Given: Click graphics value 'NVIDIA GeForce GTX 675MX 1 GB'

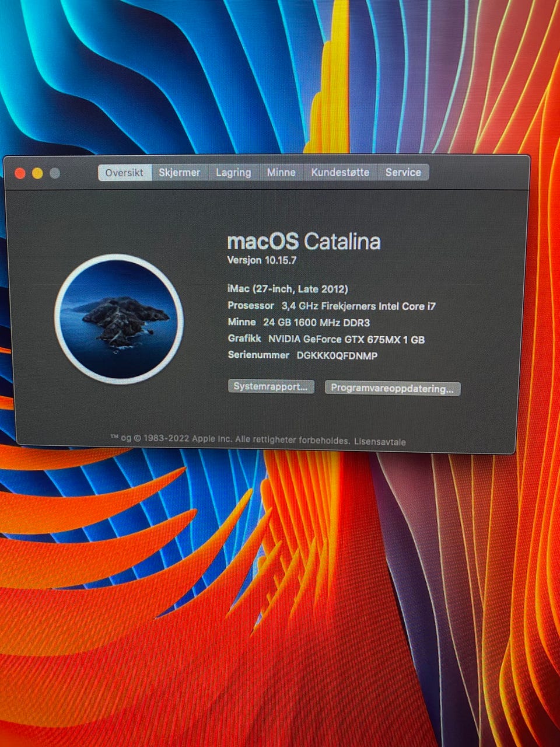Looking at the screenshot, I should 346,339.
